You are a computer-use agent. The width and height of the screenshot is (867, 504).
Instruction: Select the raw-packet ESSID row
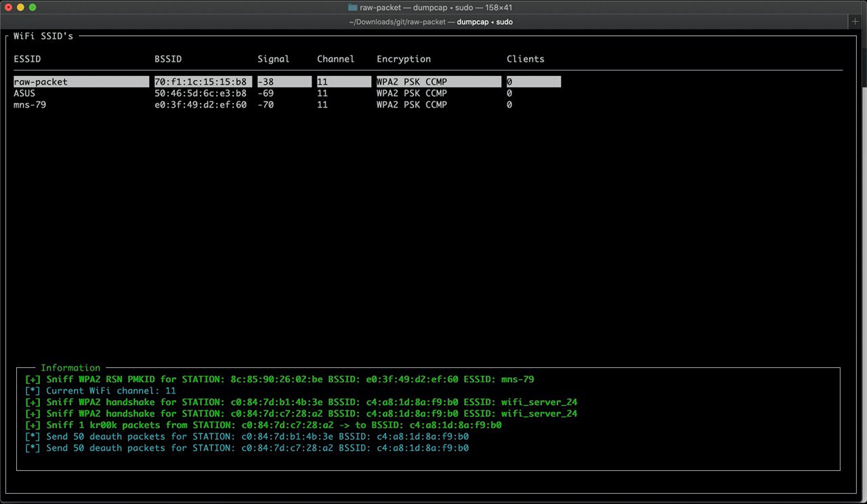tap(287, 82)
